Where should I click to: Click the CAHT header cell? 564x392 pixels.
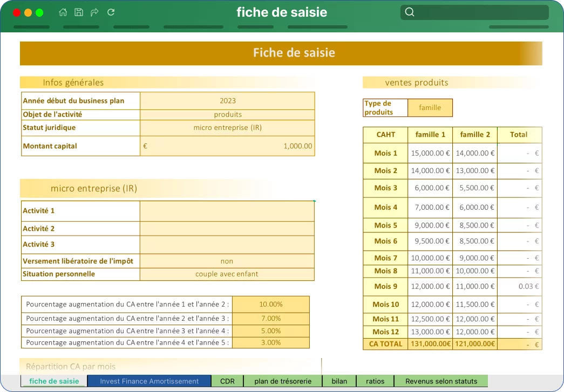(385, 135)
